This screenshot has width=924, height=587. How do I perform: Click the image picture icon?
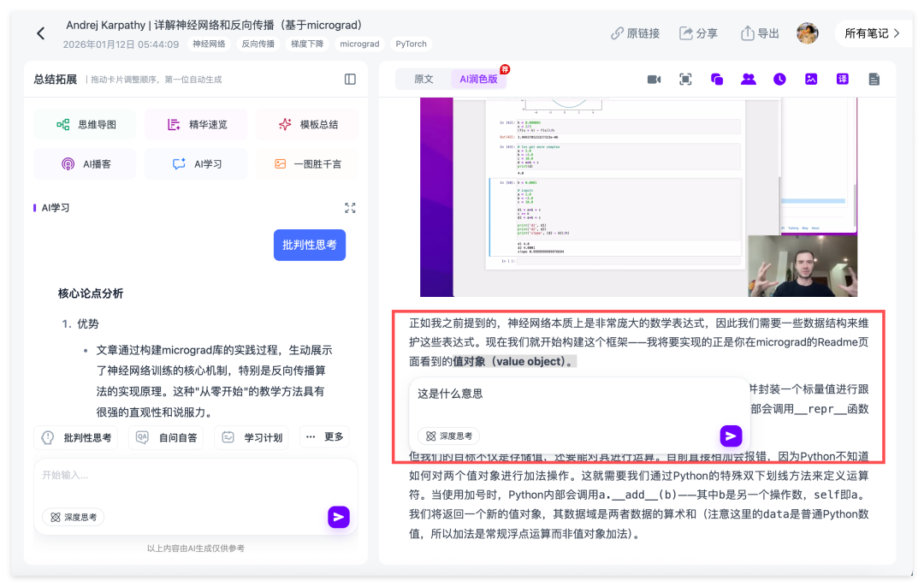[811, 79]
